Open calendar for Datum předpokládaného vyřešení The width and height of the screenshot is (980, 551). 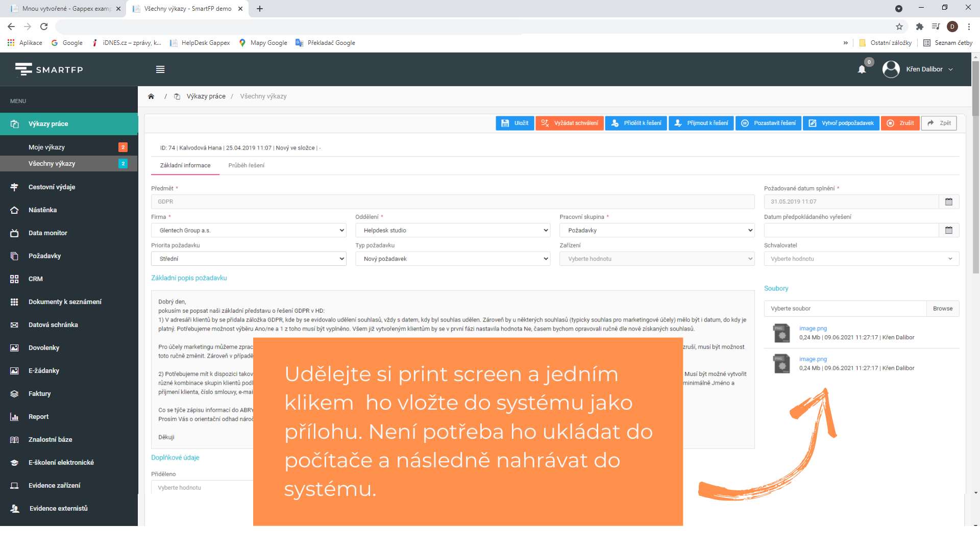(x=948, y=230)
